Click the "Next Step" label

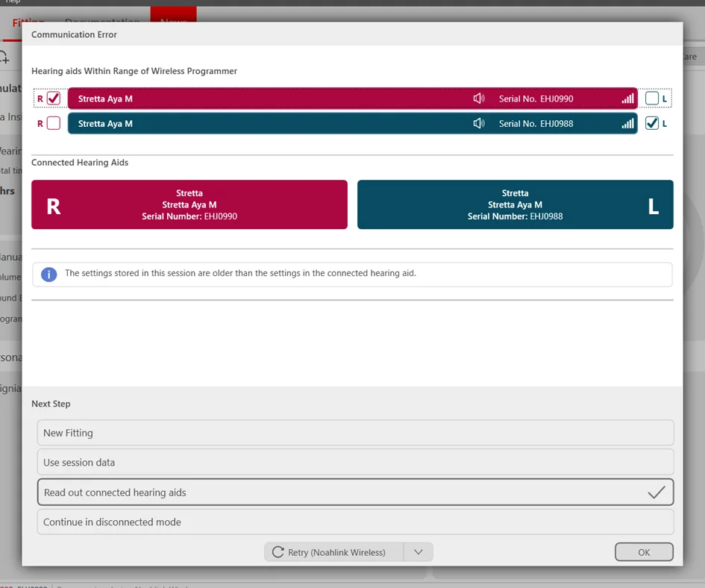(x=51, y=404)
